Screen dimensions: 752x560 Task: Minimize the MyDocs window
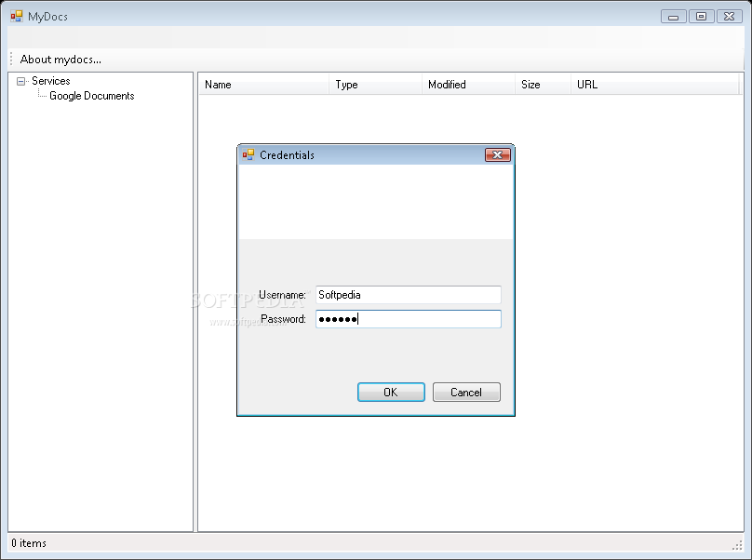point(673,17)
